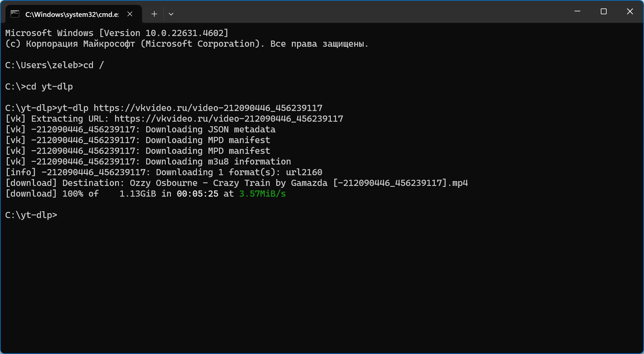Click the Downloading JSON metadata line
Viewport: 644px width, 354px height.
140,129
